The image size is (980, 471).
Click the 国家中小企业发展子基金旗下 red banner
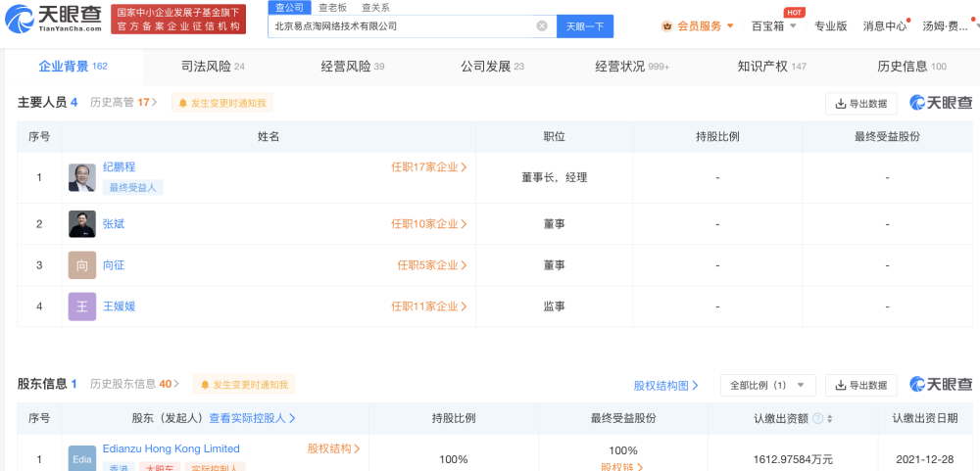click(x=178, y=20)
